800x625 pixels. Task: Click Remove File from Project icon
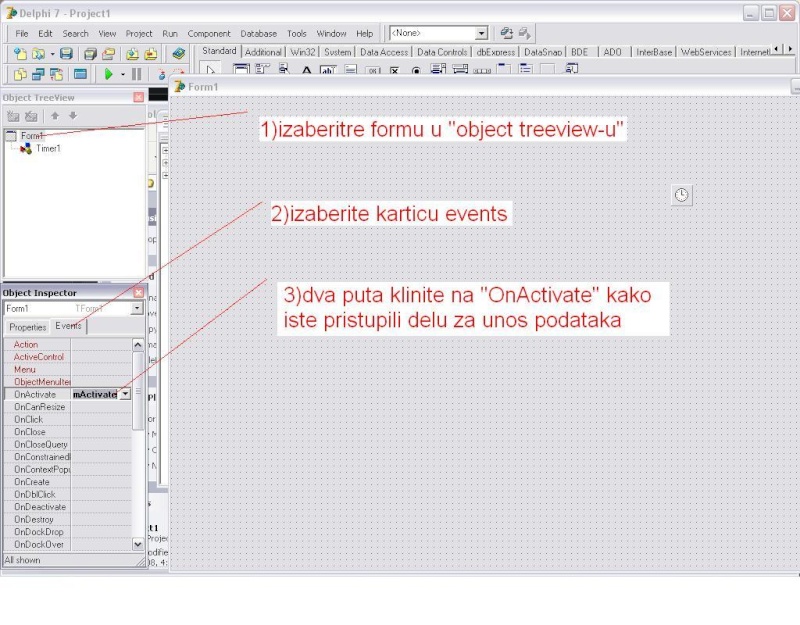[x=151, y=53]
